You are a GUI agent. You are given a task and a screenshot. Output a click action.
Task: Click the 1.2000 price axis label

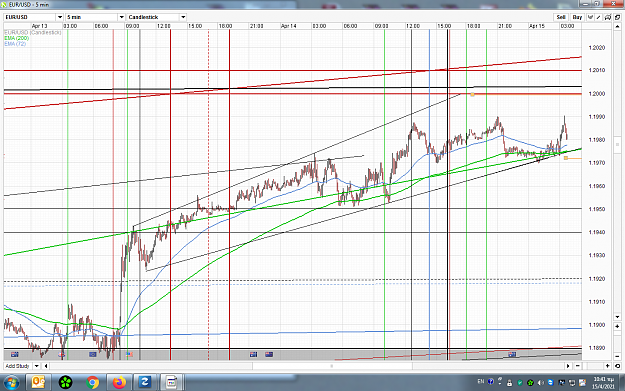pos(597,94)
